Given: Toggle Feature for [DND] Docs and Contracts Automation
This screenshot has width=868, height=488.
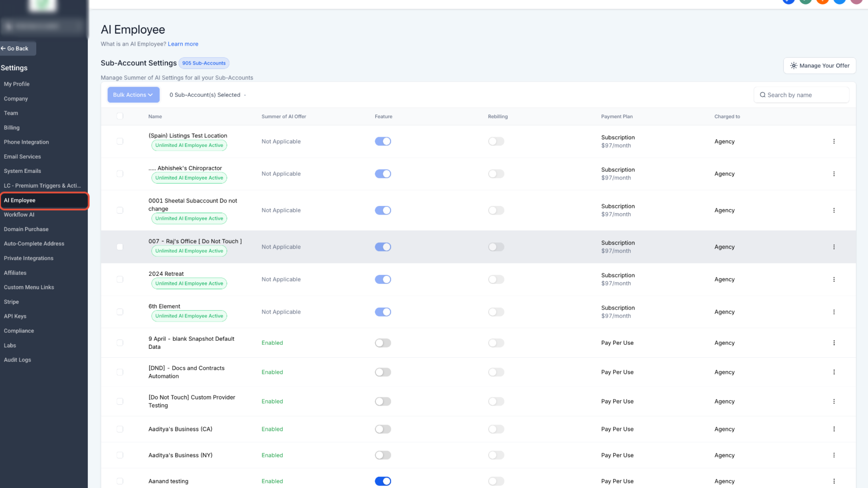Looking at the screenshot, I should pos(383,372).
